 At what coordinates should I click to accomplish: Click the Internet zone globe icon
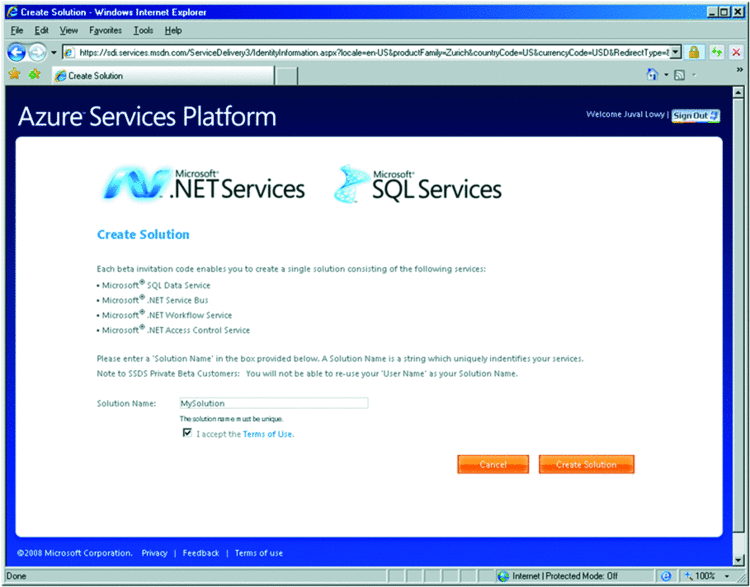[x=503, y=576]
